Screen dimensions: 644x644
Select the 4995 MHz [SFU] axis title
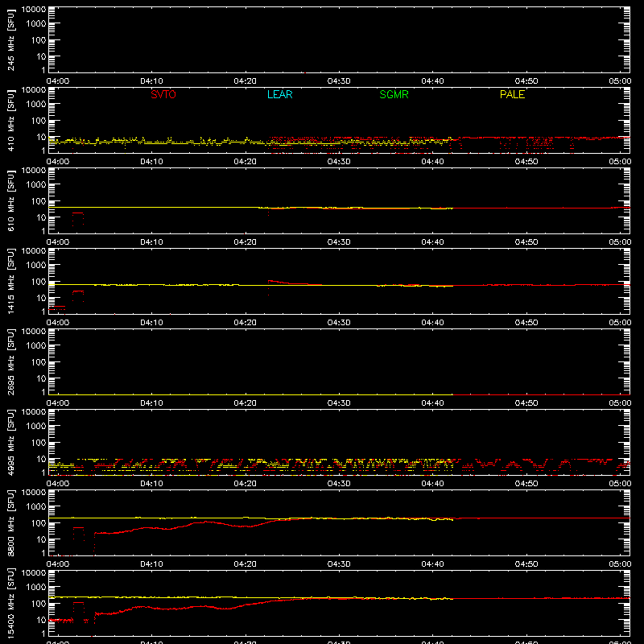(x=10, y=442)
